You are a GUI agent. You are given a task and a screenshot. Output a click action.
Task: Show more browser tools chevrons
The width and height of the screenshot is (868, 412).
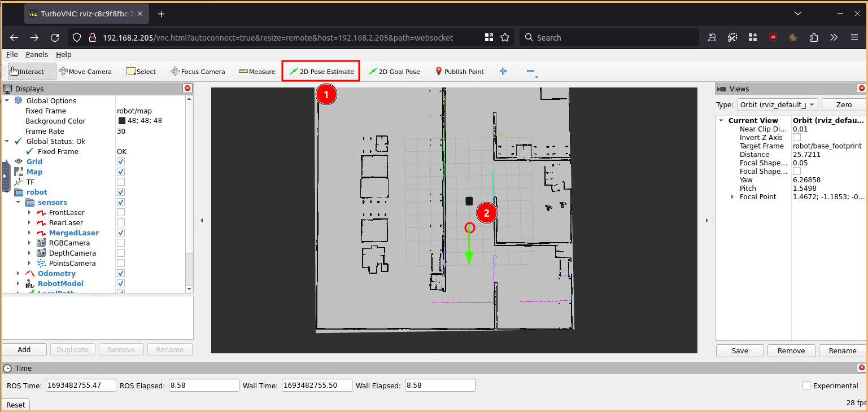click(834, 37)
